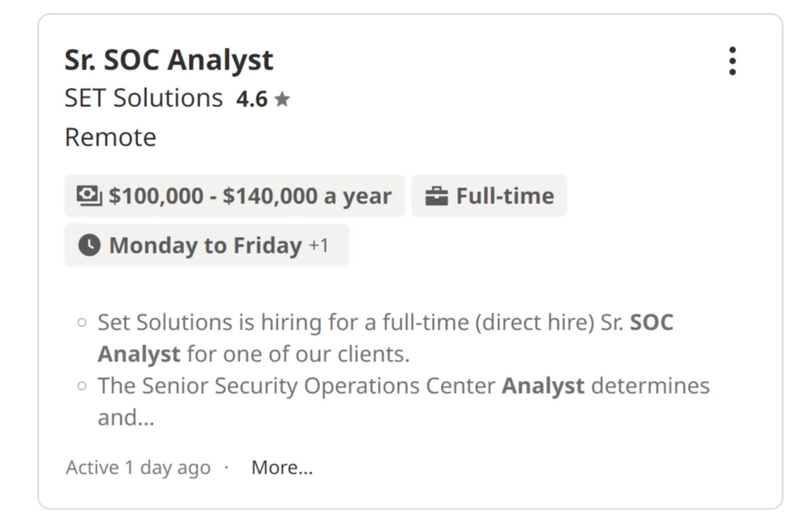Image resolution: width=812 pixels, height=521 pixels.
Task: Click the 'Active 1 day ago' text
Action: tap(138, 468)
